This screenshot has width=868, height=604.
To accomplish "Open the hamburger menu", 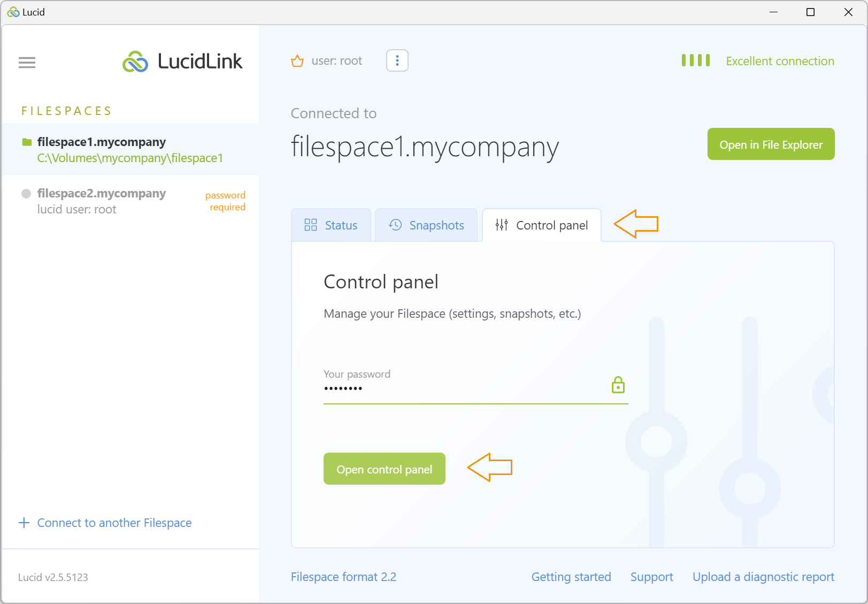I will pyautogui.click(x=27, y=63).
